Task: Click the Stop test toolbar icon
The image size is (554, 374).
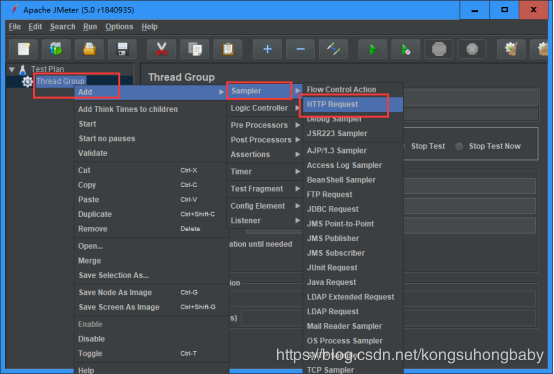Action: [439, 49]
